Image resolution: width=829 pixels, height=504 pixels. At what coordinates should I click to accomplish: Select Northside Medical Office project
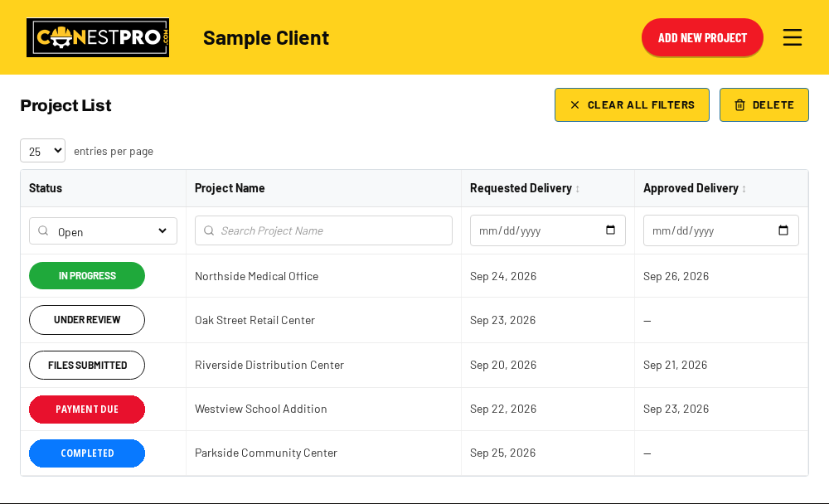pos(256,276)
